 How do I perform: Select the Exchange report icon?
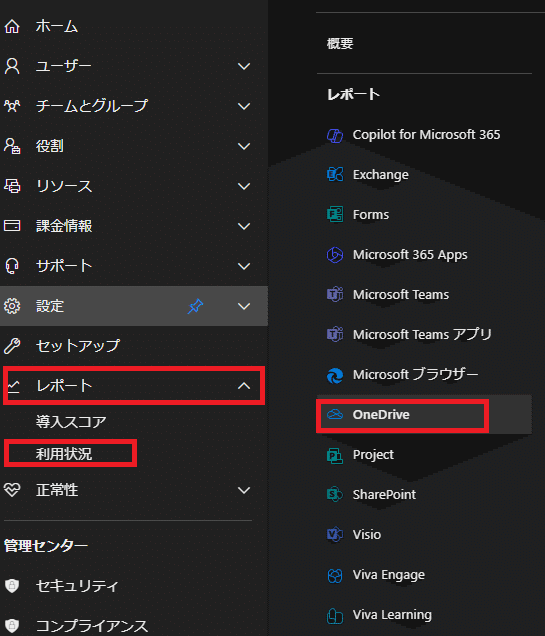335,175
